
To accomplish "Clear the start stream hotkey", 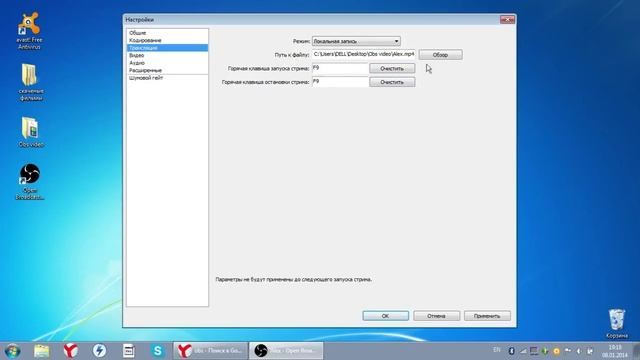I will pyautogui.click(x=392, y=69).
